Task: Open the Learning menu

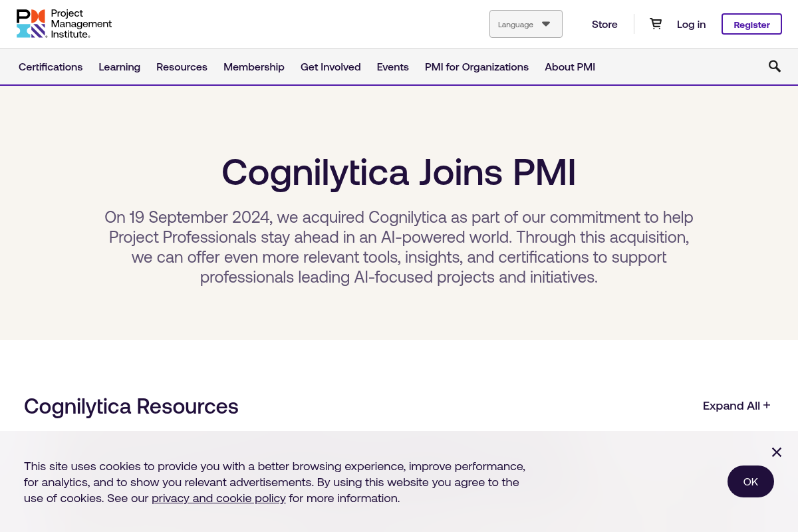Action: coord(120,67)
